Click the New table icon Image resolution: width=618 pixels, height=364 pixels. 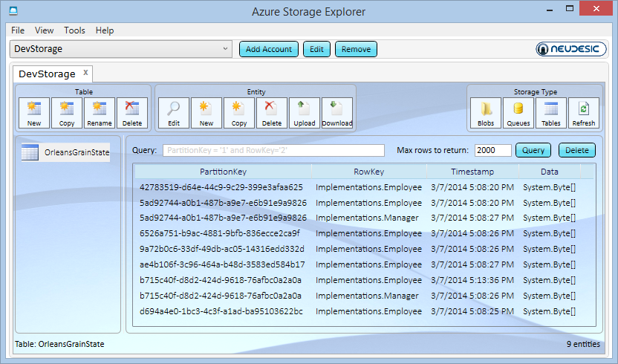point(34,113)
